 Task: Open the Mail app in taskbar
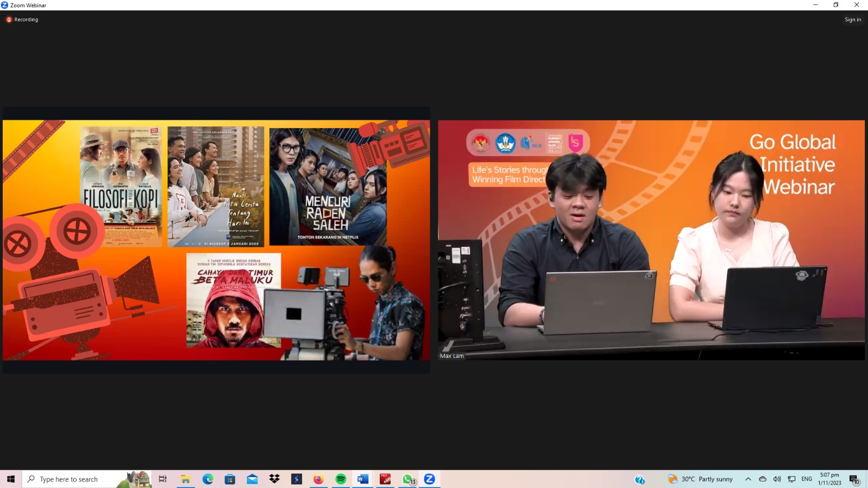252,479
